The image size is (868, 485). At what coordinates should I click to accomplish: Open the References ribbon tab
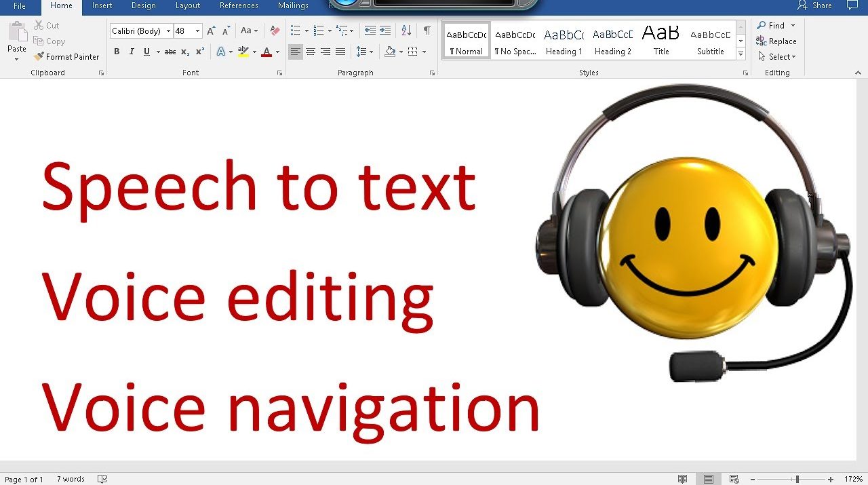tap(239, 6)
